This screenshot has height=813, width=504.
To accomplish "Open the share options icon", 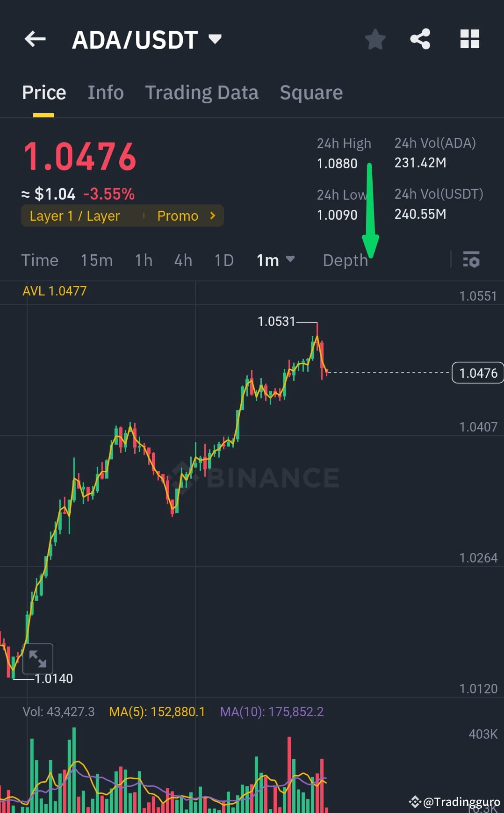I will point(420,39).
